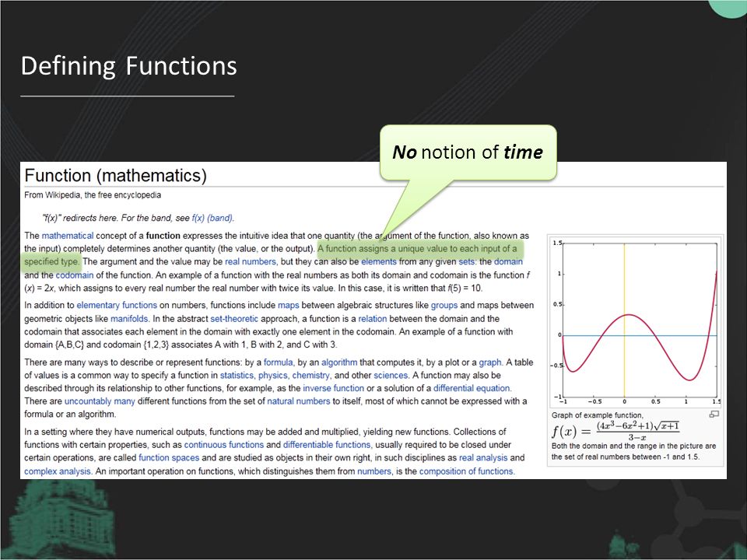The image size is (747, 560).
Task: Open the 'function spaces' link
Action: pyautogui.click(x=169, y=457)
